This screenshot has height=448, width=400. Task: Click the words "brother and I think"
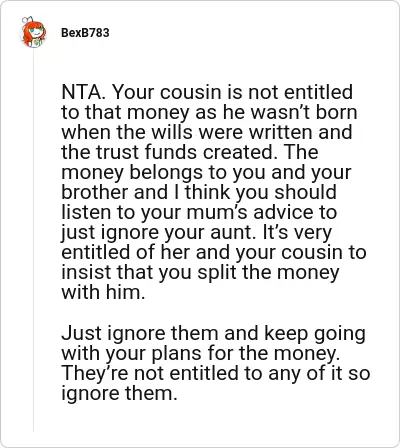(146, 192)
